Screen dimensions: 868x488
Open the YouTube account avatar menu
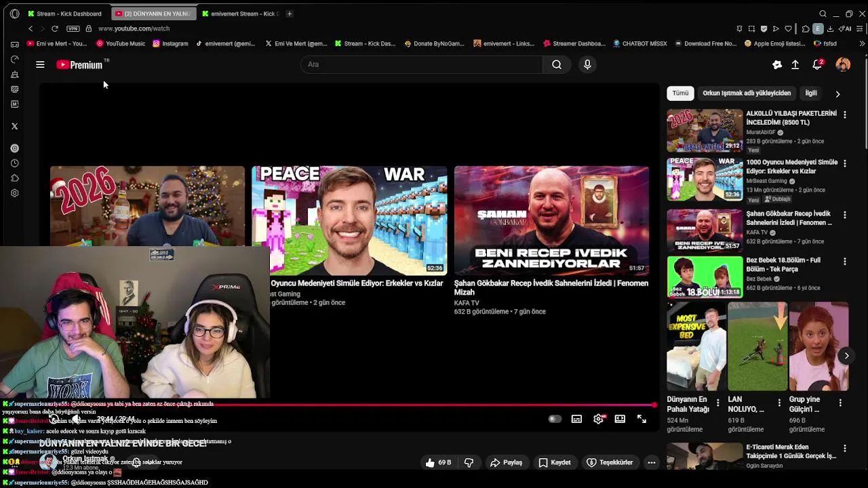843,64
